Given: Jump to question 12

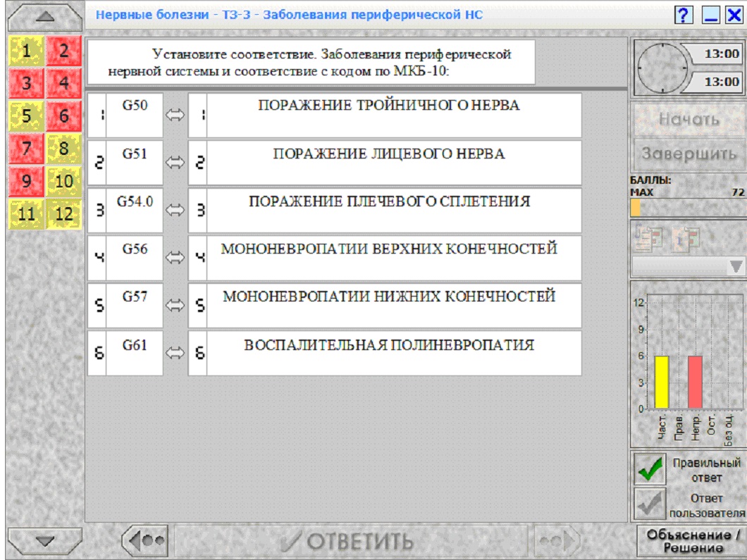Looking at the screenshot, I should 64,213.
